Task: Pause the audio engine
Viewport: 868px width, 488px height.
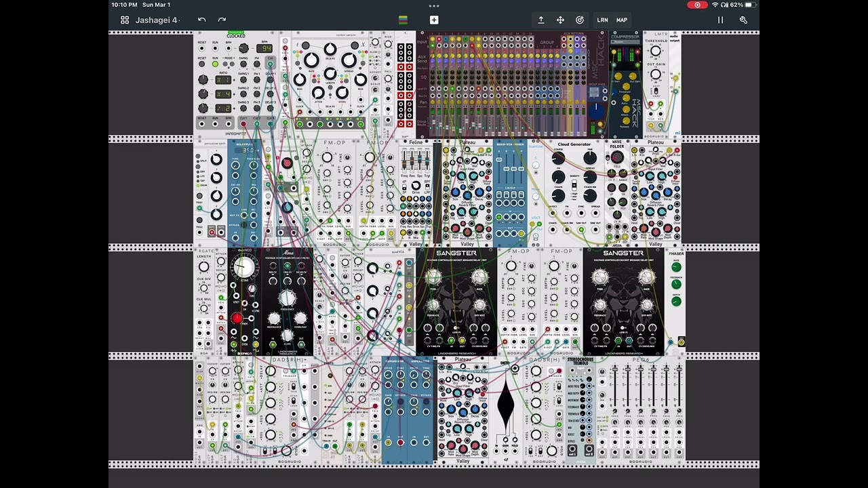Action: pos(720,20)
